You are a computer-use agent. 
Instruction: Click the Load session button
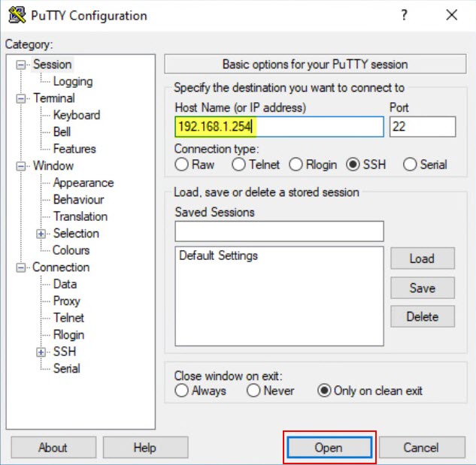422,258
